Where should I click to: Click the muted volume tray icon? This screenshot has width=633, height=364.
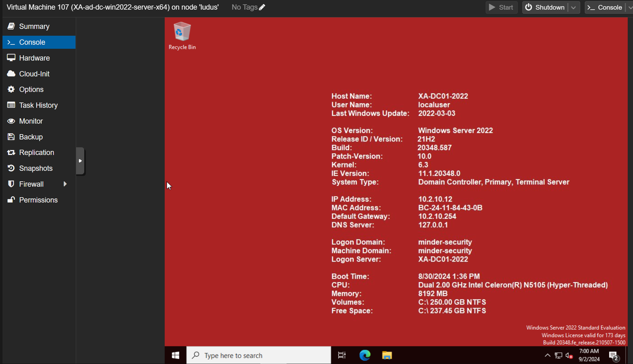point(569,355)
